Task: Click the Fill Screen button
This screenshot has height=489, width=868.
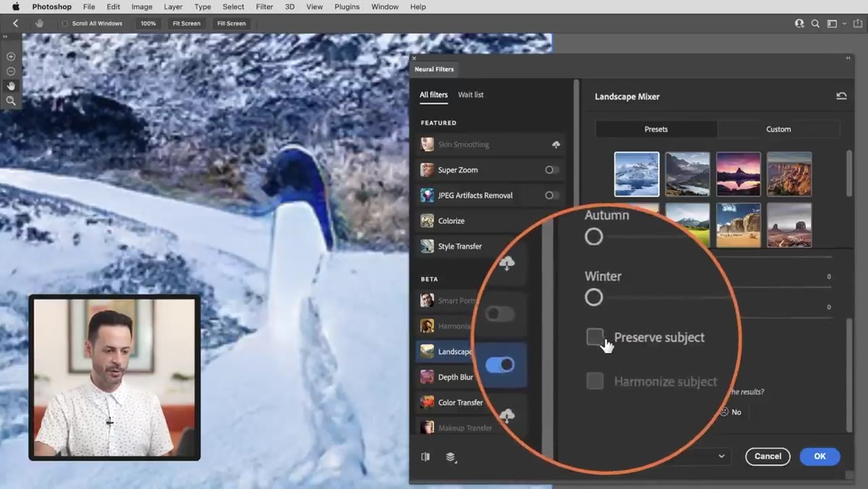Action: click(x=231, y=23)
